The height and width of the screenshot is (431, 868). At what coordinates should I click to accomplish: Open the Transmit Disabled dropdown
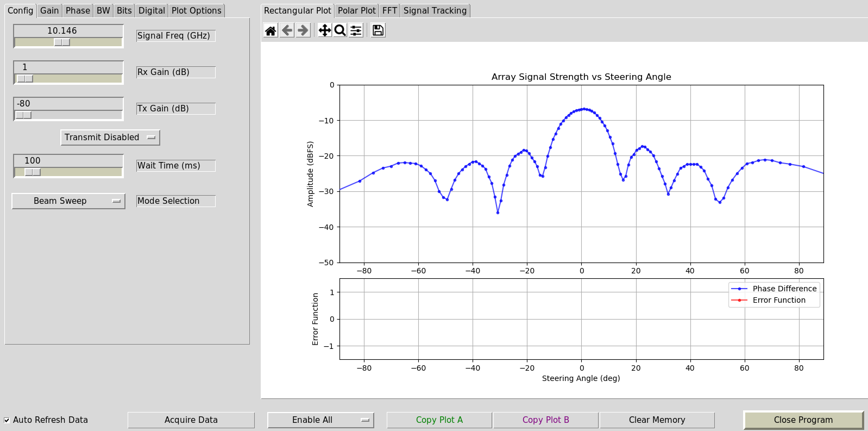(x=110, y=138)
